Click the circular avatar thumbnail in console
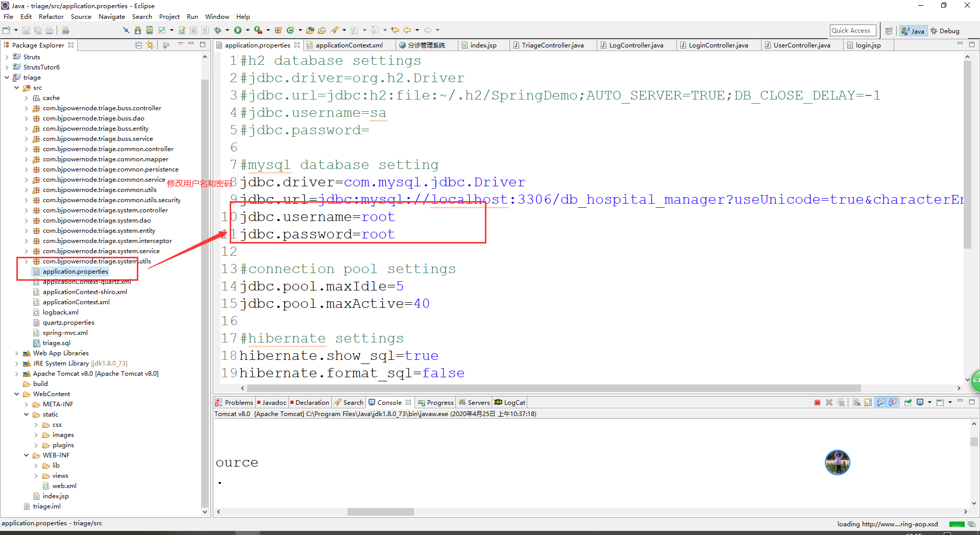Image resolution: width=980 pixels, height=535 pixels. pos(837,463)
